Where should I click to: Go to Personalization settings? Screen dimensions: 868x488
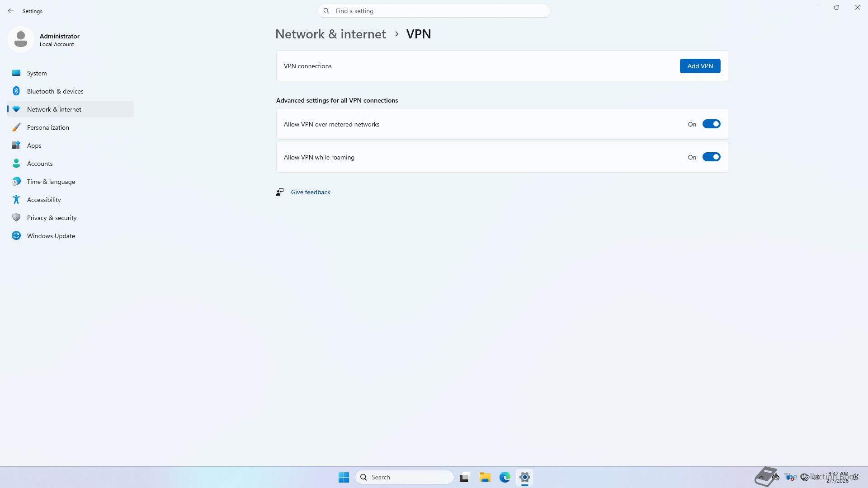(48, 127)
